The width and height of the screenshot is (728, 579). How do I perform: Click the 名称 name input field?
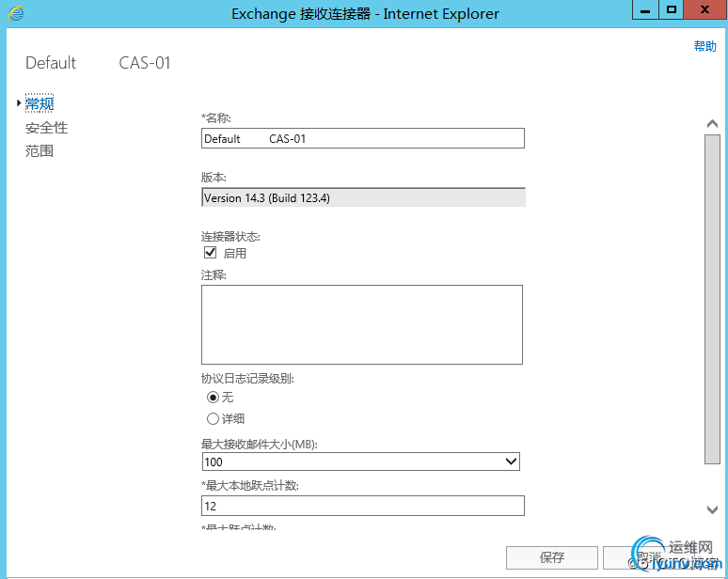pyautogui.click(x=363, y=138)
